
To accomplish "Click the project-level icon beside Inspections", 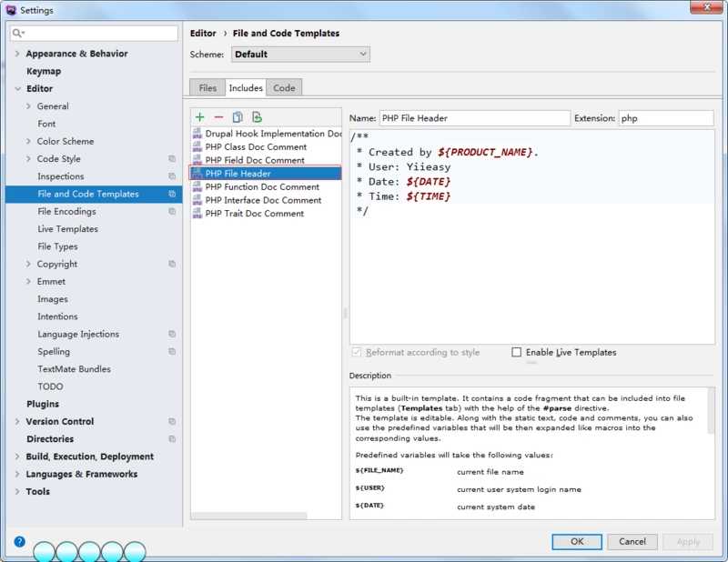I will point(172,176).
